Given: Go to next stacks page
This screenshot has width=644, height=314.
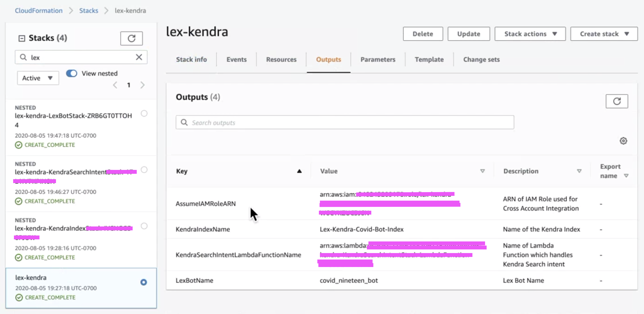Looking at the screenshot, I should coord(142,85).
